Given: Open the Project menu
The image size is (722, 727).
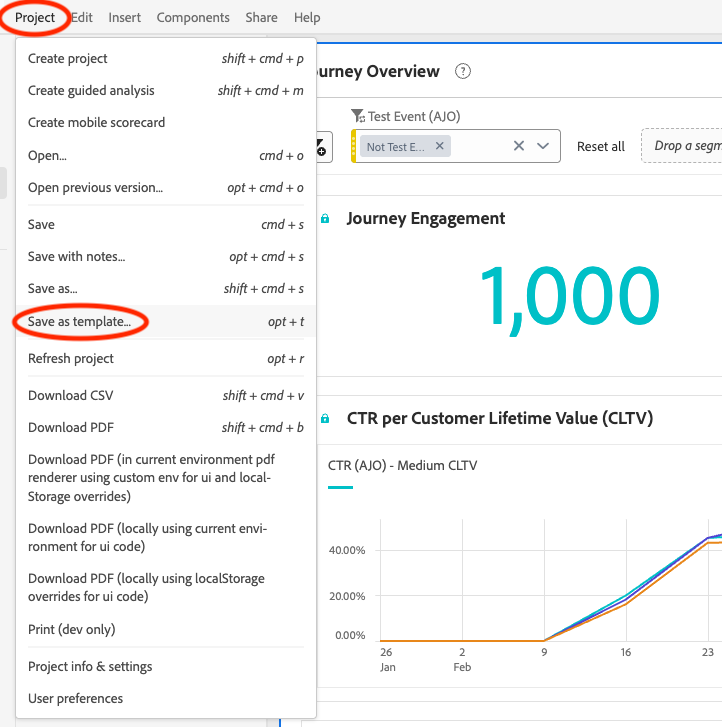Looking at the screenshot, I should pyautogui.click(x=35, y=17).
